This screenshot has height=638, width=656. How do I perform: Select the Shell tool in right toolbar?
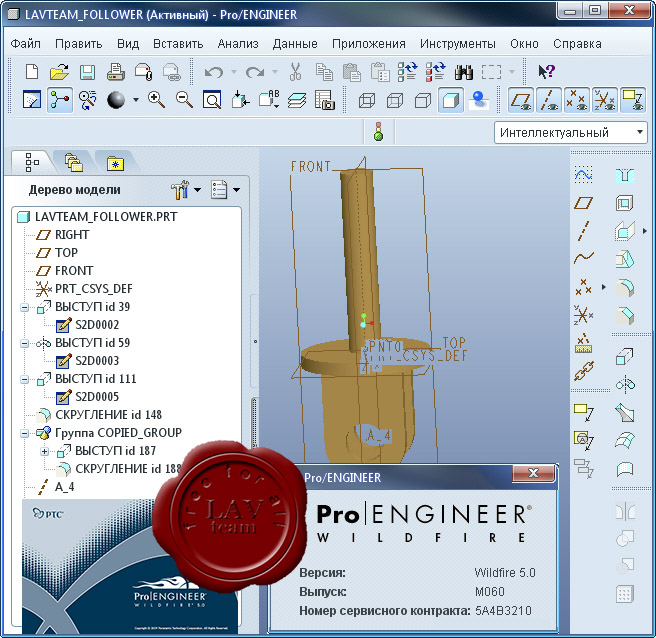(625, 203)
